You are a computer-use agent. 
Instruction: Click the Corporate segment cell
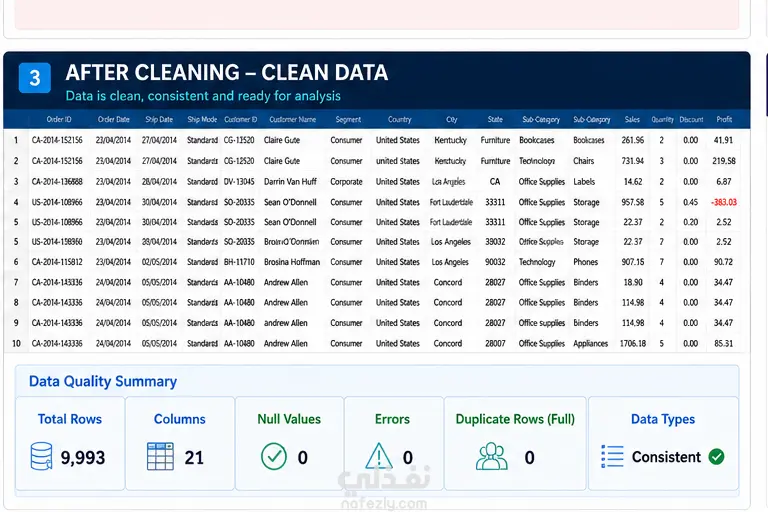[x=346, y=181]
